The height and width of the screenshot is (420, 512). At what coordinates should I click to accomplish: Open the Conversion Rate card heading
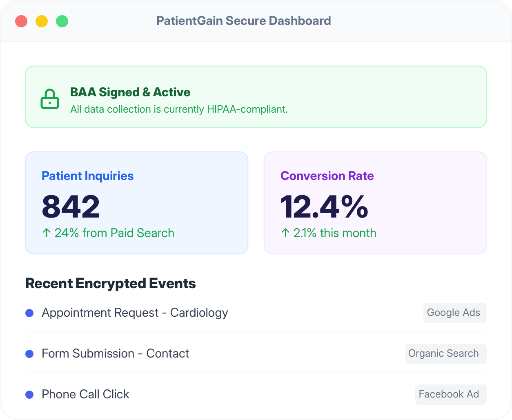[327, 176]
